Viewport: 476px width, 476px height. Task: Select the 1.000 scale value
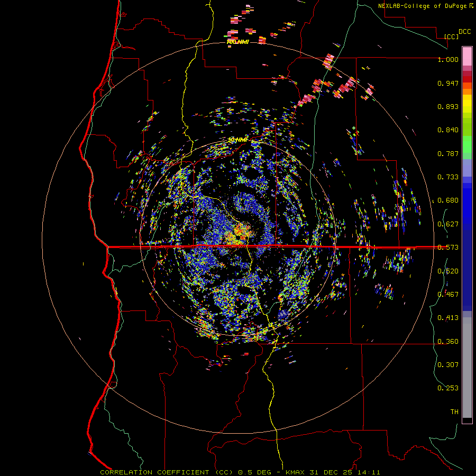pos(448,59)
